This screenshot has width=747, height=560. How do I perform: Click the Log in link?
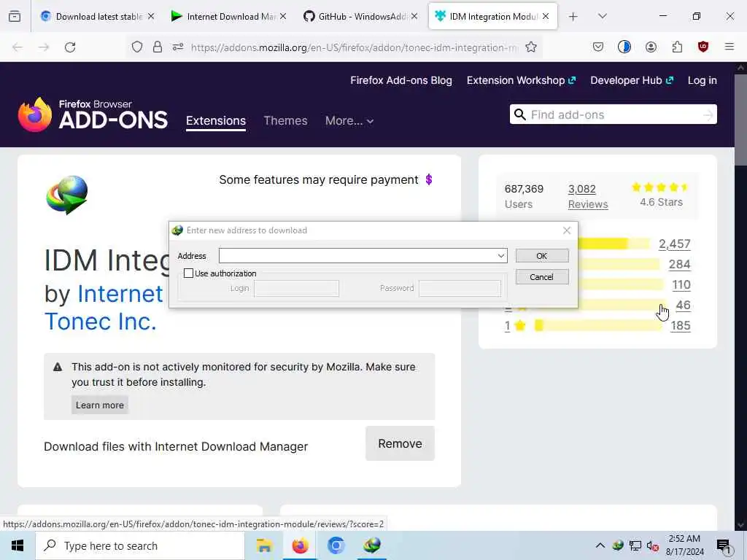(702, 80)
